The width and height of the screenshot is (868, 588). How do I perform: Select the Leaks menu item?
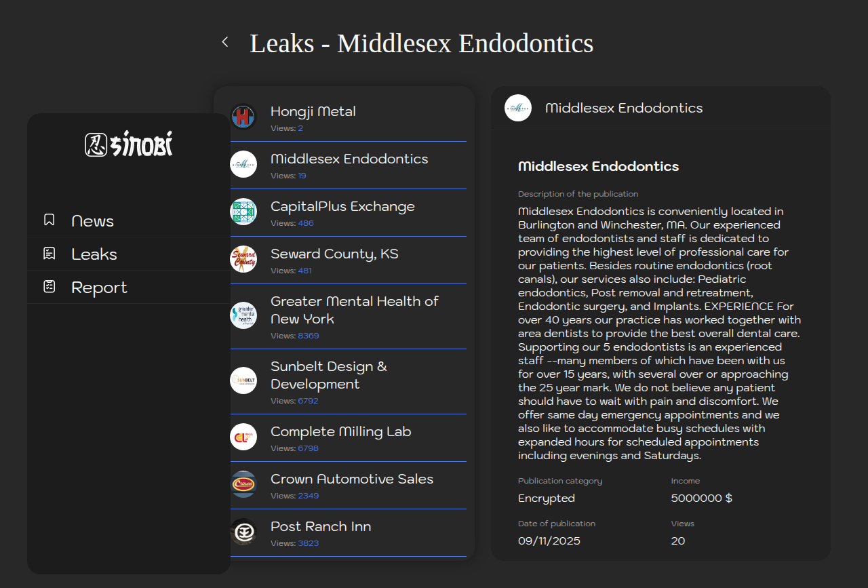click(x=94, y=254)
